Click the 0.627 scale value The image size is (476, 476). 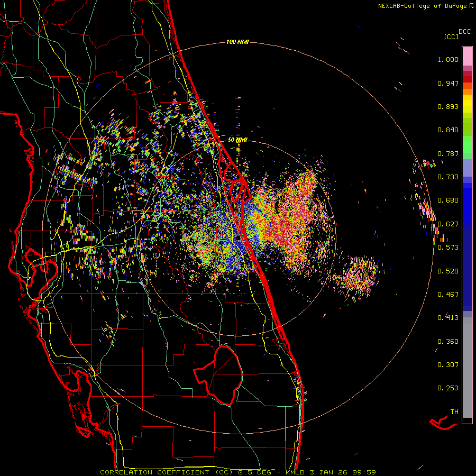[448, 224]
